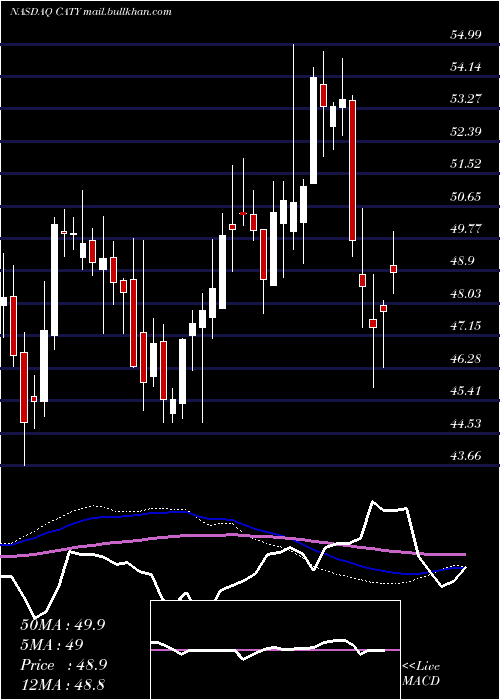The height and width of the screenshot is (700, 500).
Task: Click the 44.53 price axis label
Action: pyautogui.click(x=465, y=423)
